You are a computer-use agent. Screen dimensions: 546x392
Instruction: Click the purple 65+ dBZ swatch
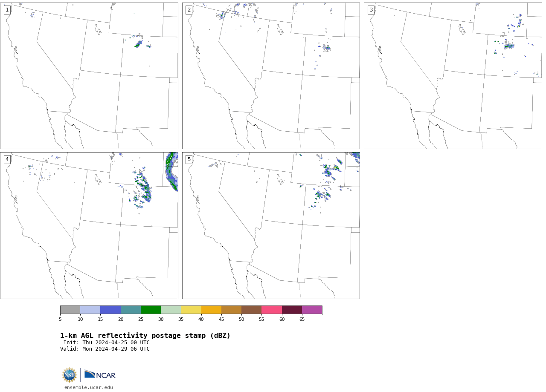(x=312, y=310)
